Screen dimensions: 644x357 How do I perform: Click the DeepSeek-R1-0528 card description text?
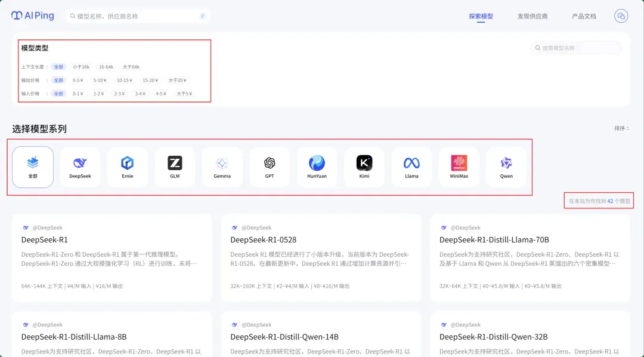[x=320, y=258]
